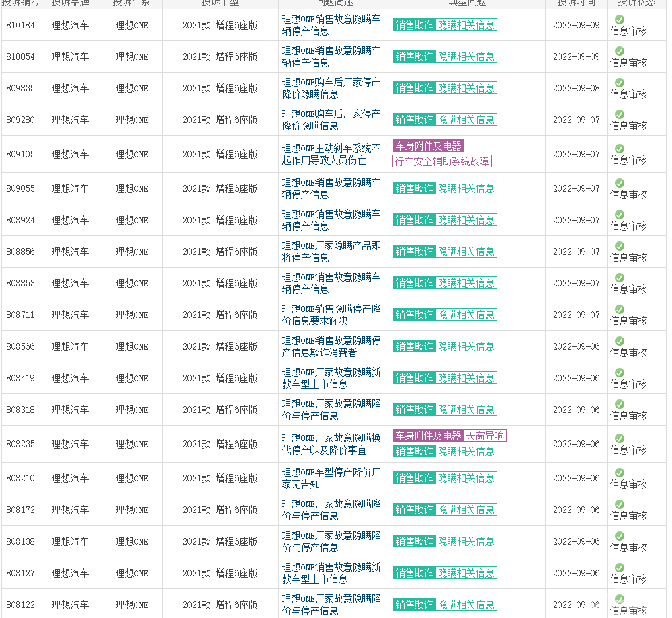Open the description link for complaint 808122
This screenshot has height=618, width=672.
[x=331, y=605]
